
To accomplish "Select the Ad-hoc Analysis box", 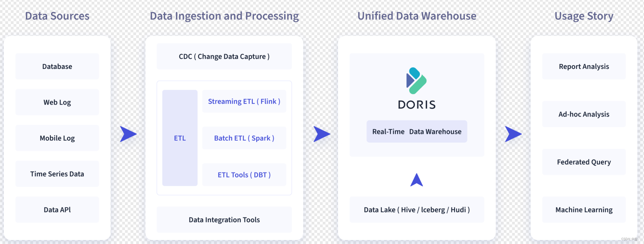I will 584,114.
